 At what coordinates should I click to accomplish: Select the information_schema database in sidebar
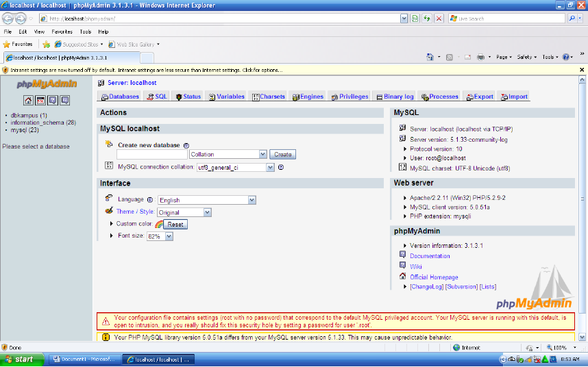tap(43, 123)
